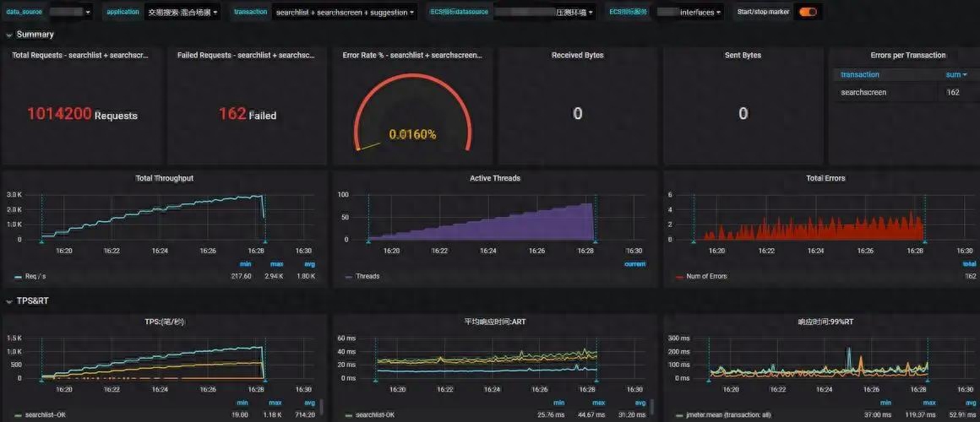Viewport: 980px width, 422px height.
Task: Sort Total Throughput legend by max column
Action: (277, 264)
